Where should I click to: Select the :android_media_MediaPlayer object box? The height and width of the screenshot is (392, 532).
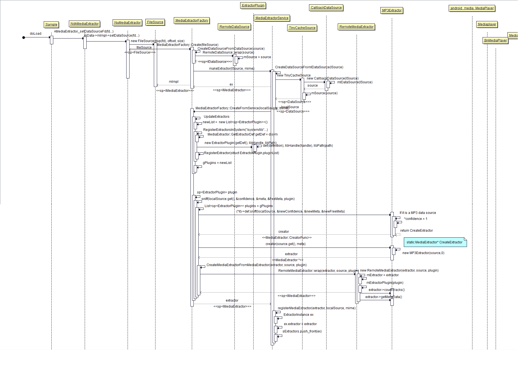472,8
